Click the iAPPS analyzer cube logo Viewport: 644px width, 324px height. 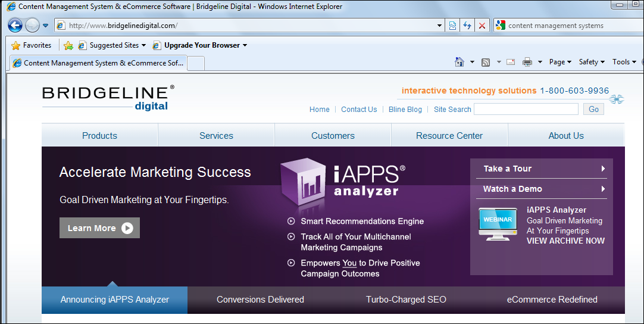click(303, 182)
